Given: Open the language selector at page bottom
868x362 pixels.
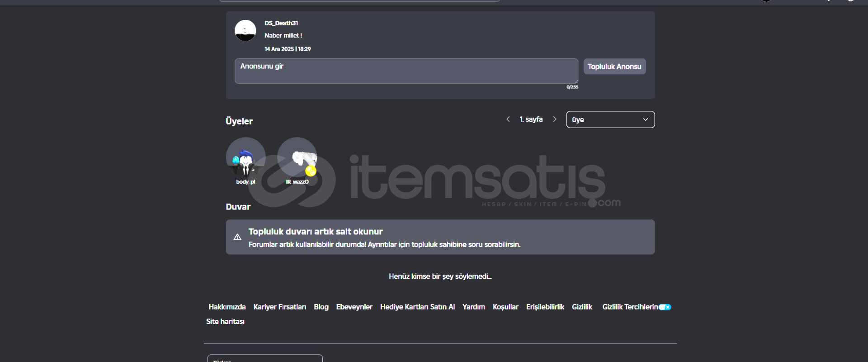Looking at the screenshot, I should tap(265, 358).
